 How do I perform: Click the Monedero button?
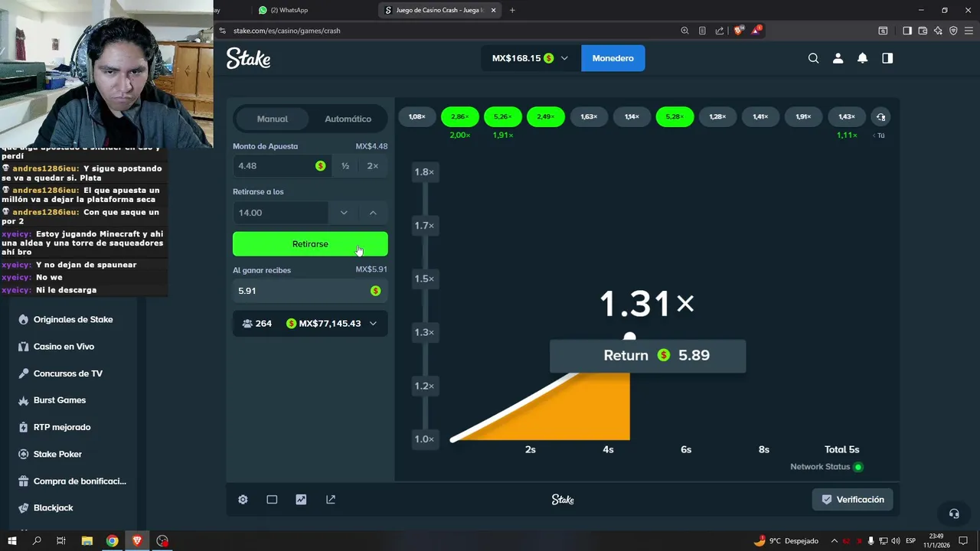pyautogui.click(x=612, y=58)
